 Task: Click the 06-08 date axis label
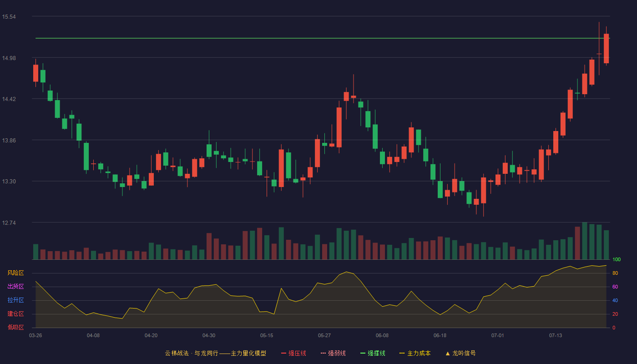382,335
